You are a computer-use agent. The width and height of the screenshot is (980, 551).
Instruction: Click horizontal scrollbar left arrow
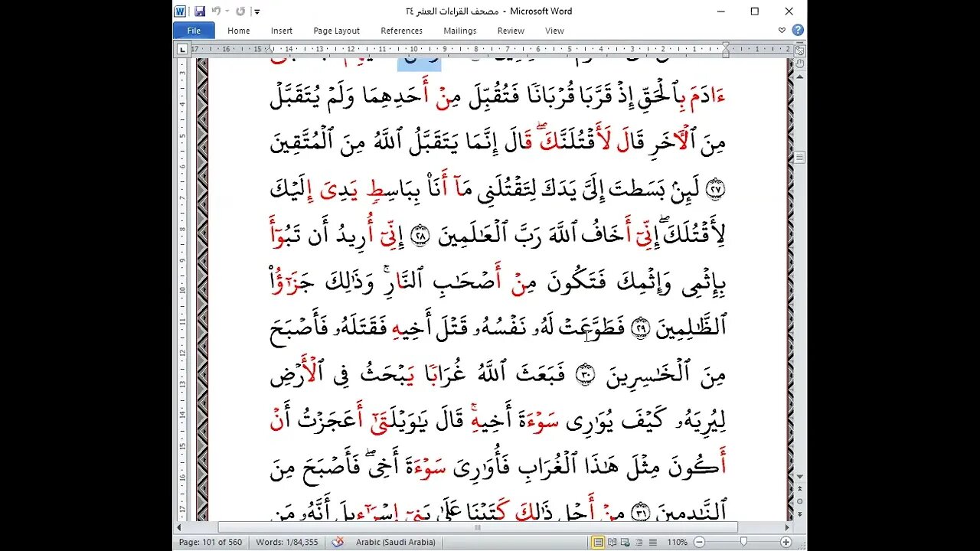point(181,527)
